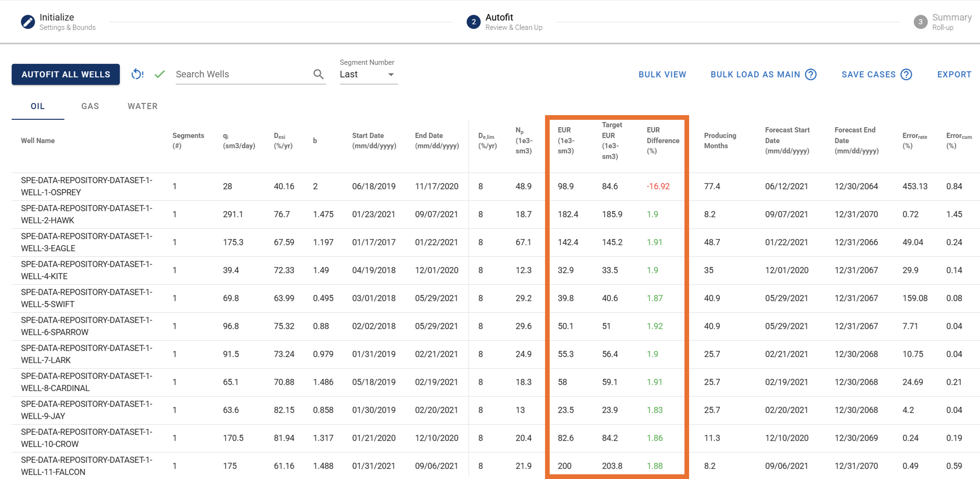
Task: Click help icon next to Bulk Load As Main
Action: click(811, 74)
